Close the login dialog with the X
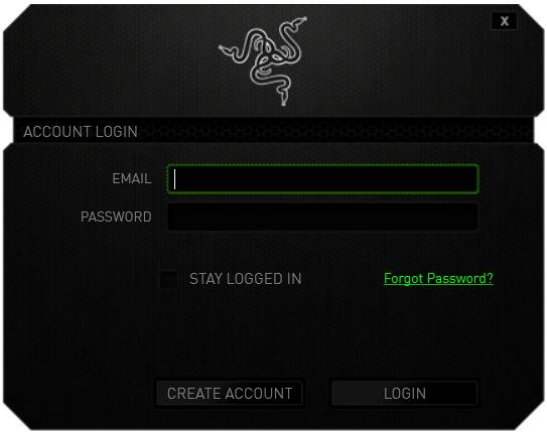 click(x=504, y=21)
